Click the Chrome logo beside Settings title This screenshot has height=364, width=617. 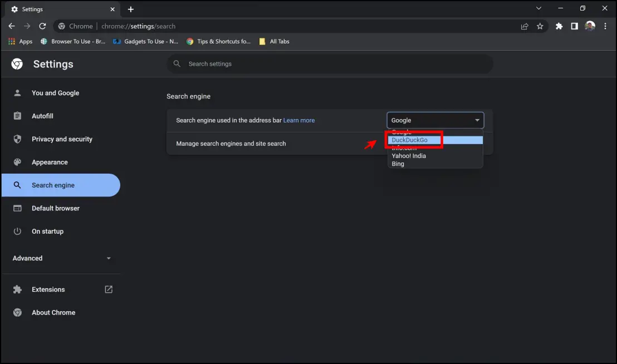coord(17,63)
